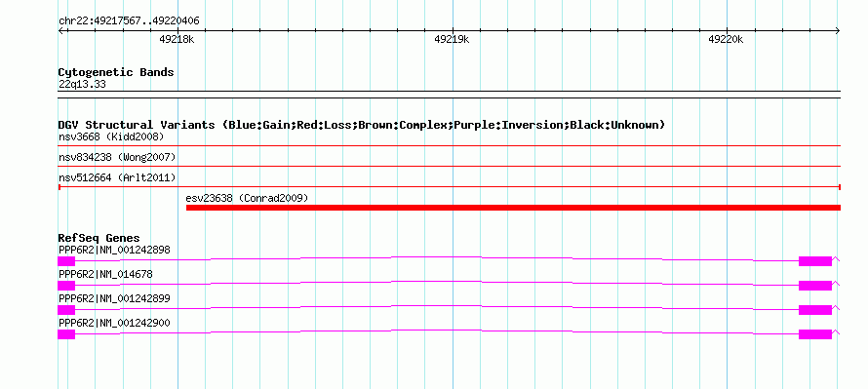Open PPP6R2|NM_014678 transcript label
Viewport: 868px width, 389px height.
coord(105,274)
